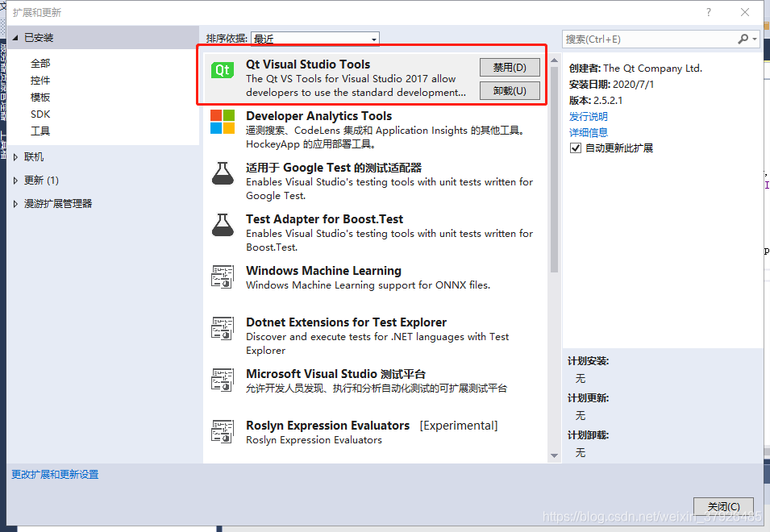770x532 pixels.
Task: Click the 卸载(U) button
Action: click(x=510, y=91)
